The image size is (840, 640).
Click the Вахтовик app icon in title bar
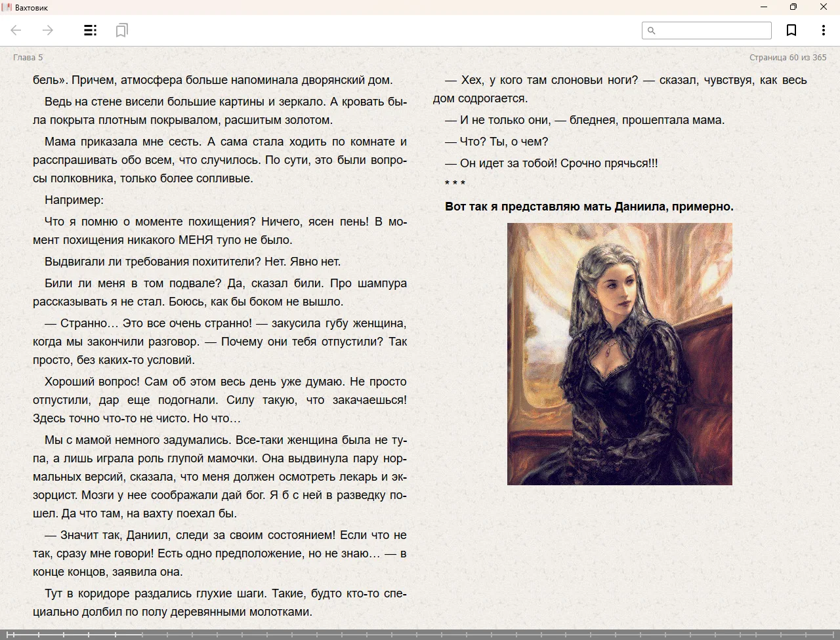point(7,7)
